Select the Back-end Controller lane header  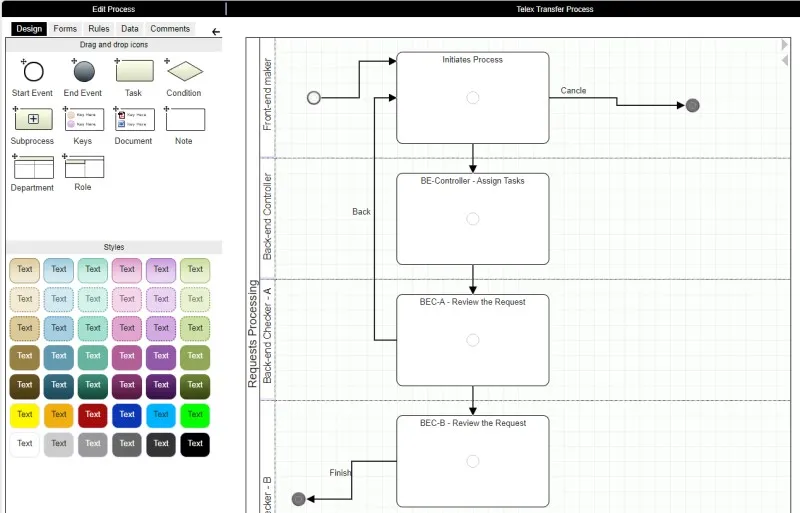(267, 216)
